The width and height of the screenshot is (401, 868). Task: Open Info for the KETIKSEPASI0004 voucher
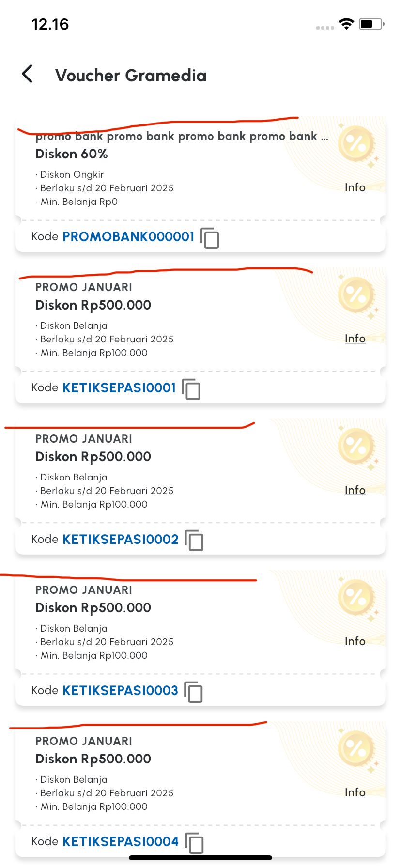(355, 792)
